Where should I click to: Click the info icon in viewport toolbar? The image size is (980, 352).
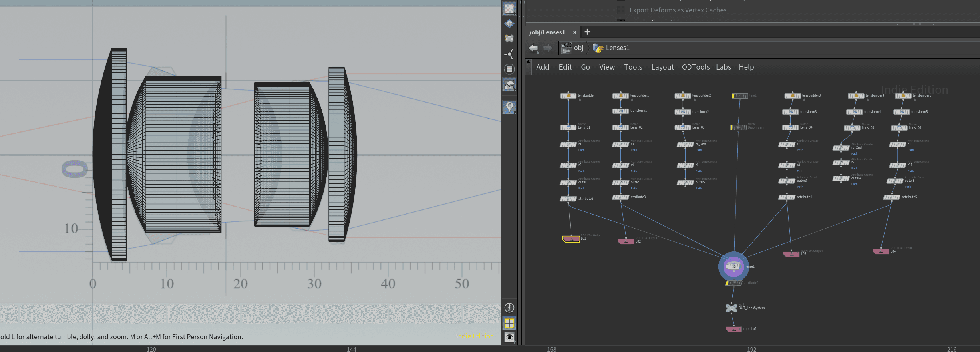(509, 308)
